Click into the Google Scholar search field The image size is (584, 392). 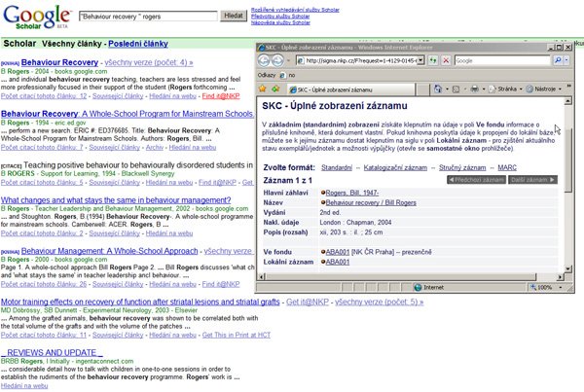point(148,17)
